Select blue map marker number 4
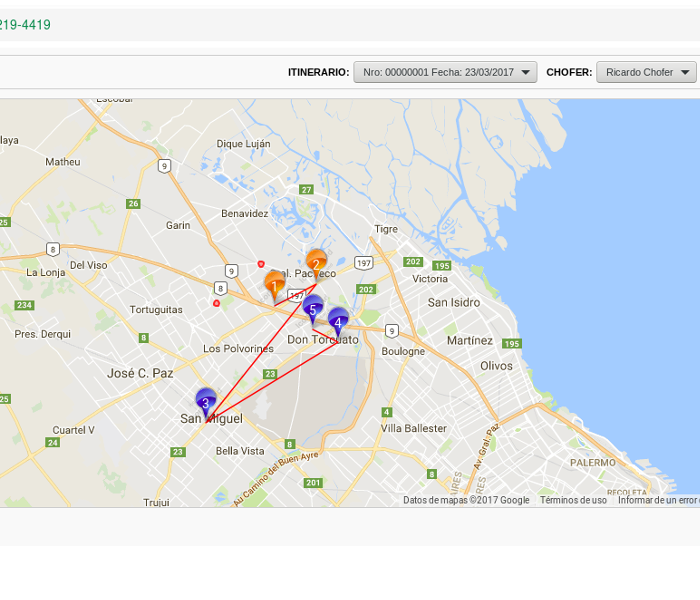 coord(338,322)
